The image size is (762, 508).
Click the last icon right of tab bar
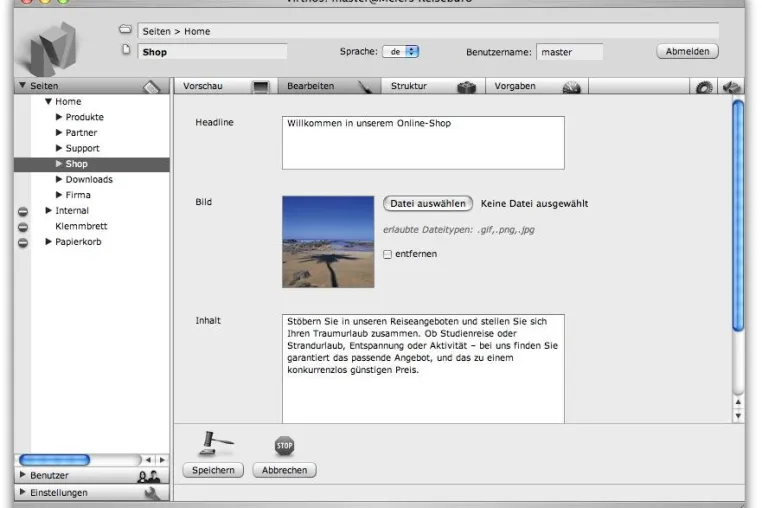[x=732, y=87]
